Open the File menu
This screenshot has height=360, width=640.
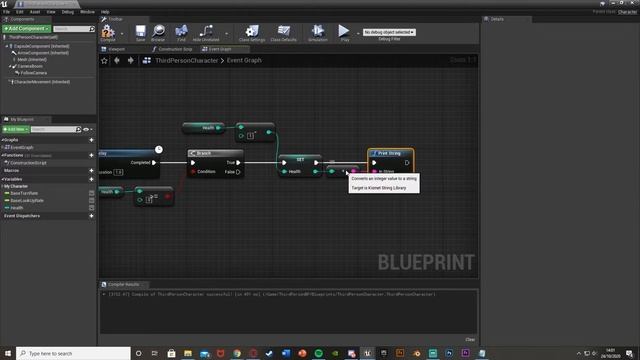tap(7, 12)
